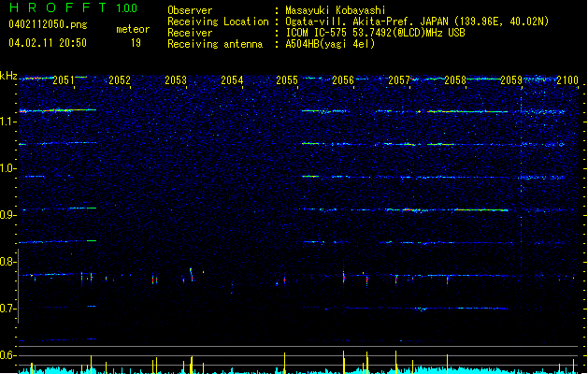Click the 2055 time marker
This screenshot has width=588, height=374.
coord(287,80)
